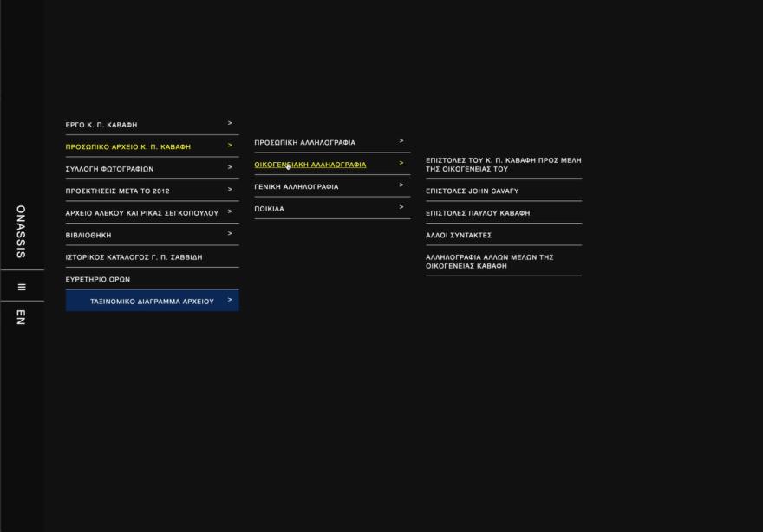This screenshot has width=763, height=532.
Task: Open ΕΠΙΣΤΟΛΕΣ JOHN CAVAFY link
Action: coord(473,191)
